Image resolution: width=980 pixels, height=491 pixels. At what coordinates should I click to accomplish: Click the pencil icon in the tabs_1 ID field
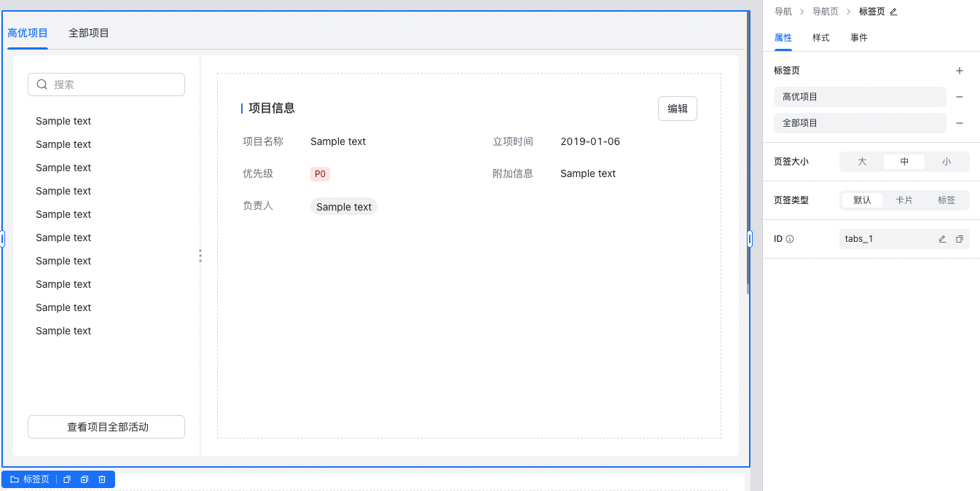tap(942, 239)
